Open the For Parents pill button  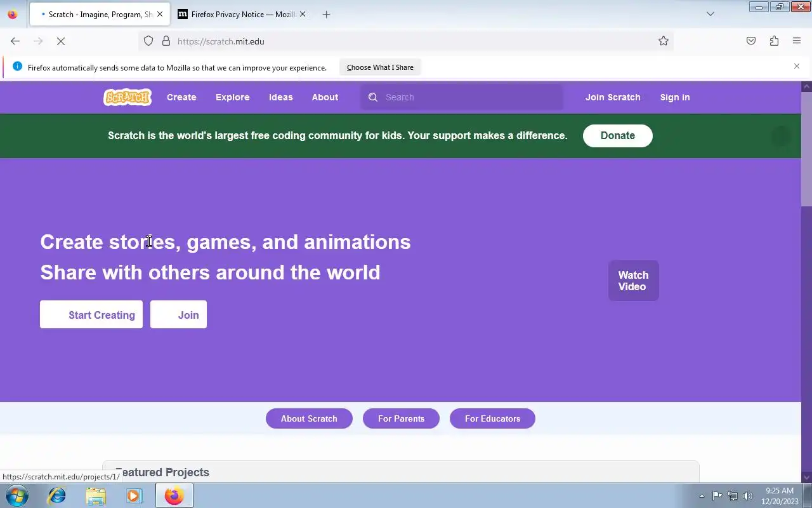click(x=401, y=418)
